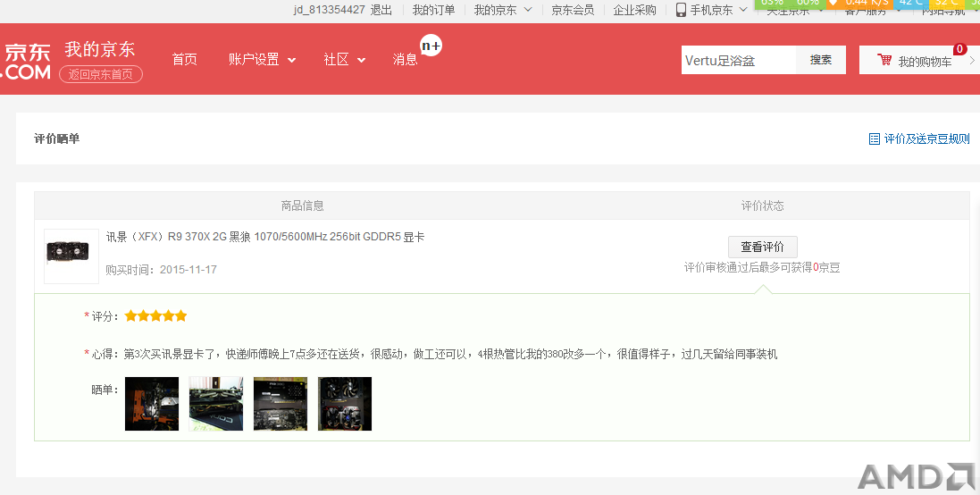
Task: Click the 搜索 search button
Action: (x=821, y=60)
